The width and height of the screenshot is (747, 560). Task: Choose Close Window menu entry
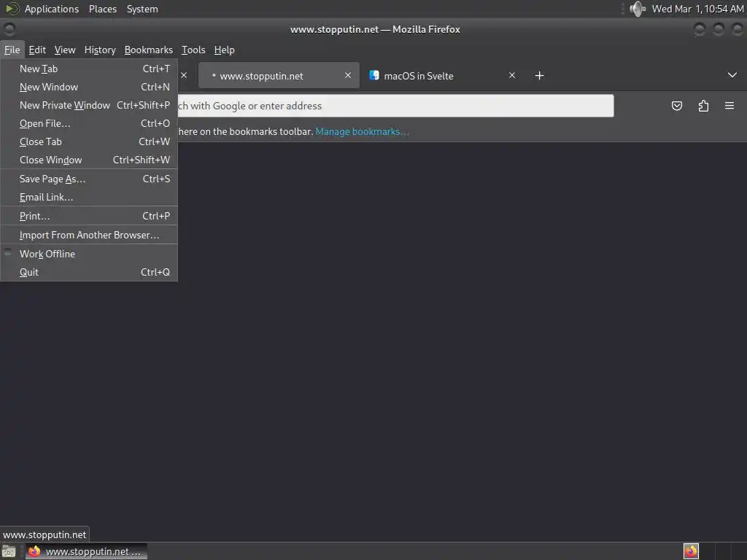[89, 160]
